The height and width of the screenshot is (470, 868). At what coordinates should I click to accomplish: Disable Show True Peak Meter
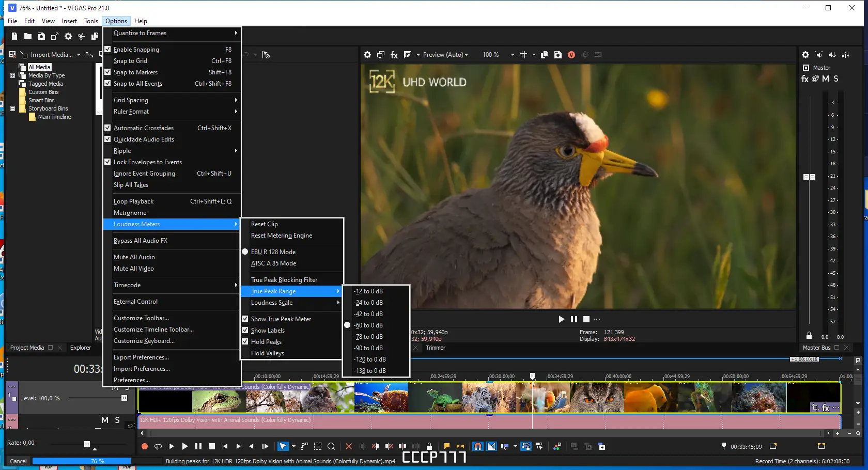click(x=281, y=319)
